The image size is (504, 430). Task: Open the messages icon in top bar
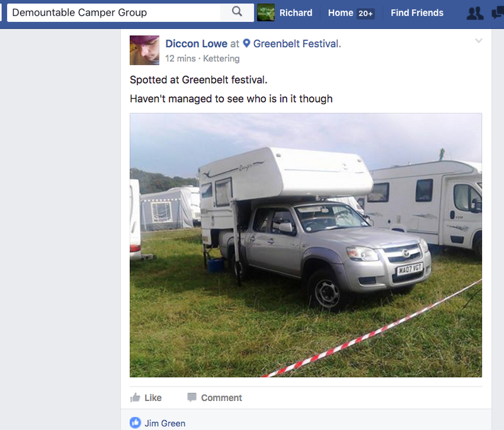point(498,13)
